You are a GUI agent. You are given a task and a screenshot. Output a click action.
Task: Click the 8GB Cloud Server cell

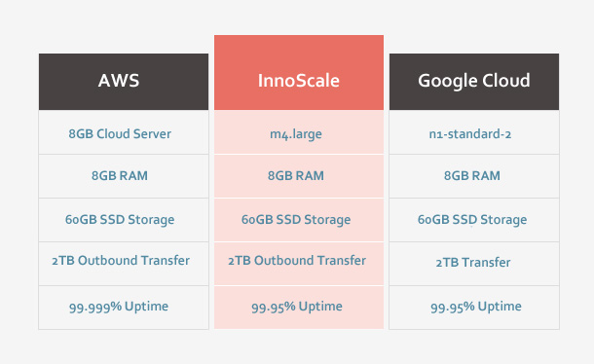coord(124,132)
